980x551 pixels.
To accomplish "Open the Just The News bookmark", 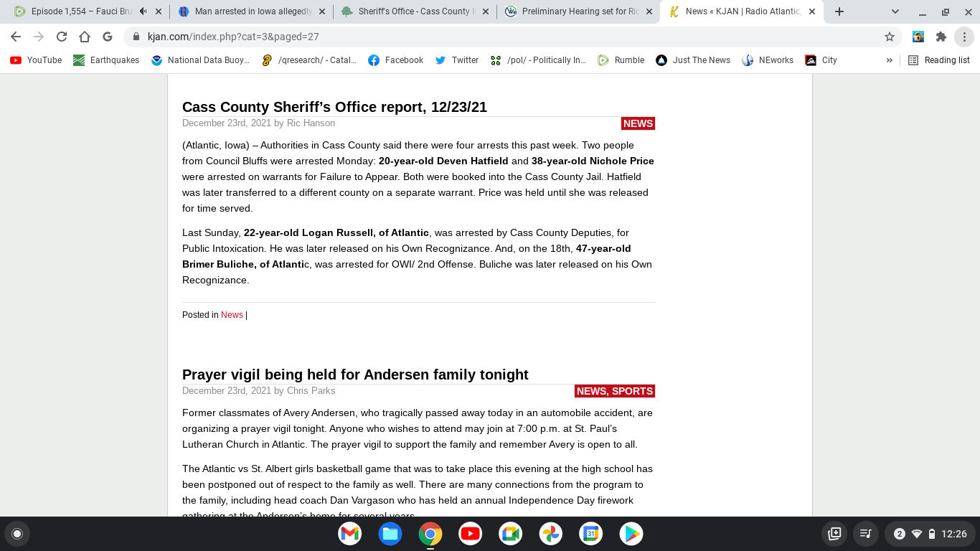I will pos(693,60).
